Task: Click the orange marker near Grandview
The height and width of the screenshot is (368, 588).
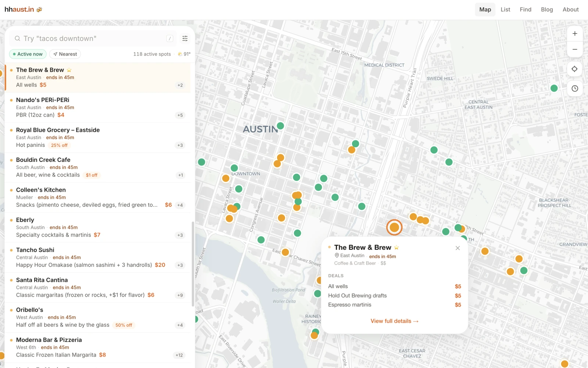Action: pos(519,259)
